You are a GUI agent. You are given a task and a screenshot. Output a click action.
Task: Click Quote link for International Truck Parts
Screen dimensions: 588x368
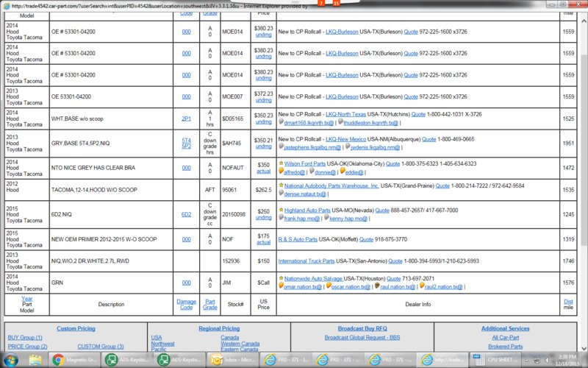pos(395,261)
